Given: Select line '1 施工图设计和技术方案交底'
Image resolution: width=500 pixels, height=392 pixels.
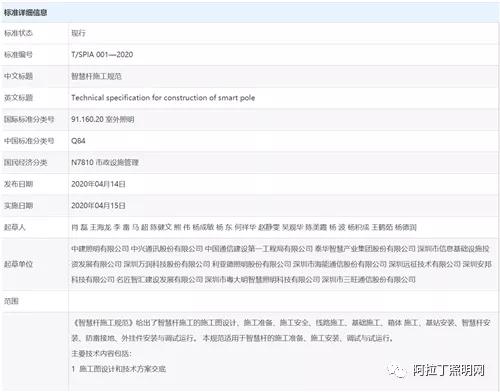Looking at the screenshot, I should [x=119, y=369].
